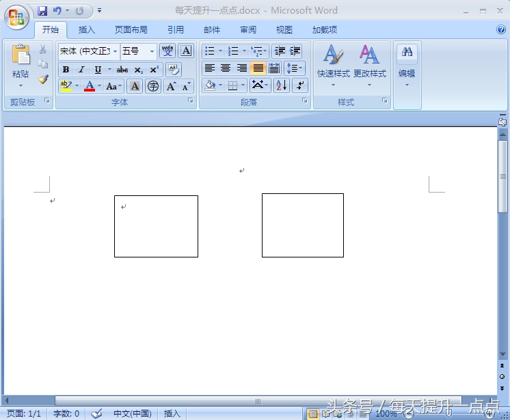Copy the selection using the copy icon
Screen dimensions: 510x420
42,64
